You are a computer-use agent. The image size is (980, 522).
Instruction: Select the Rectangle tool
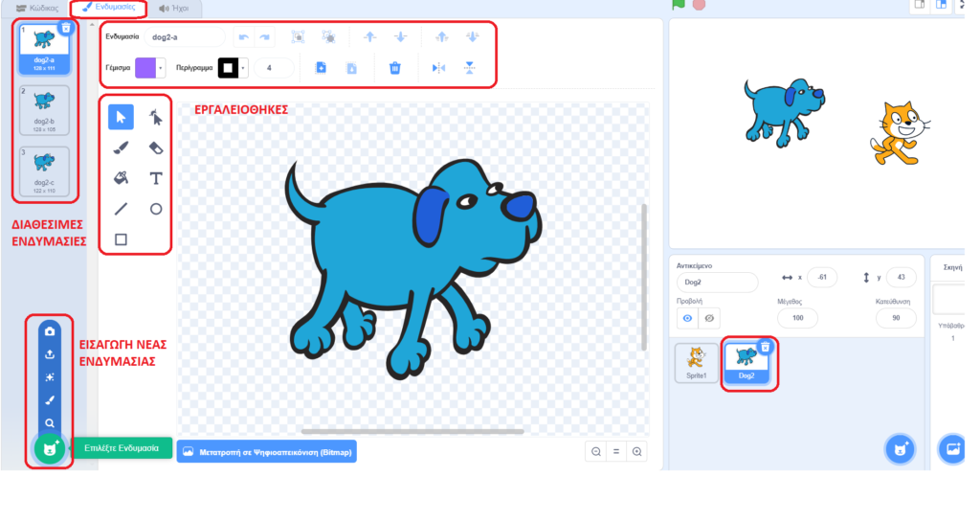[x=121, y=239]
